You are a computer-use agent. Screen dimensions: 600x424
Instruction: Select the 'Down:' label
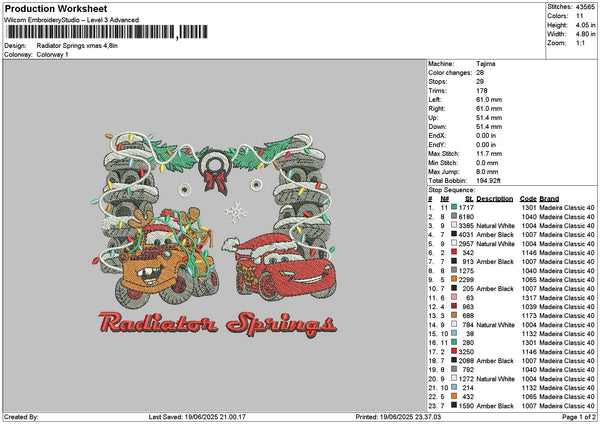[437, 127]
